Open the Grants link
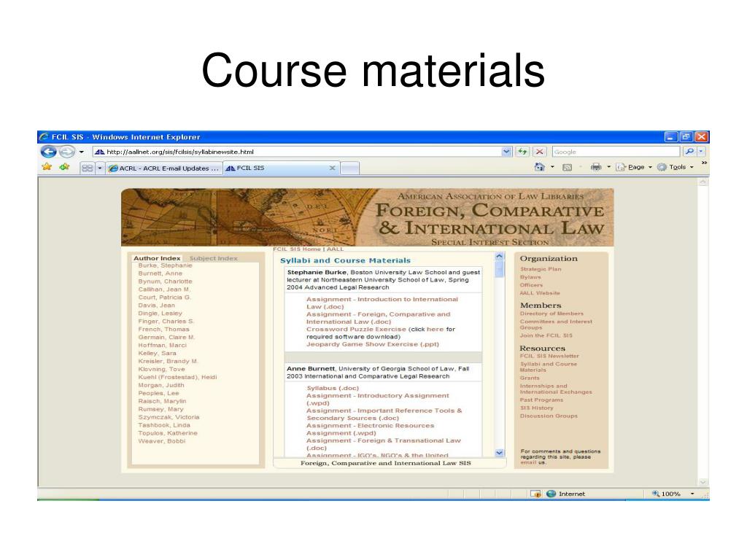Image resolution: width=747 pixels, height=560 pixels. pos(530,378)
